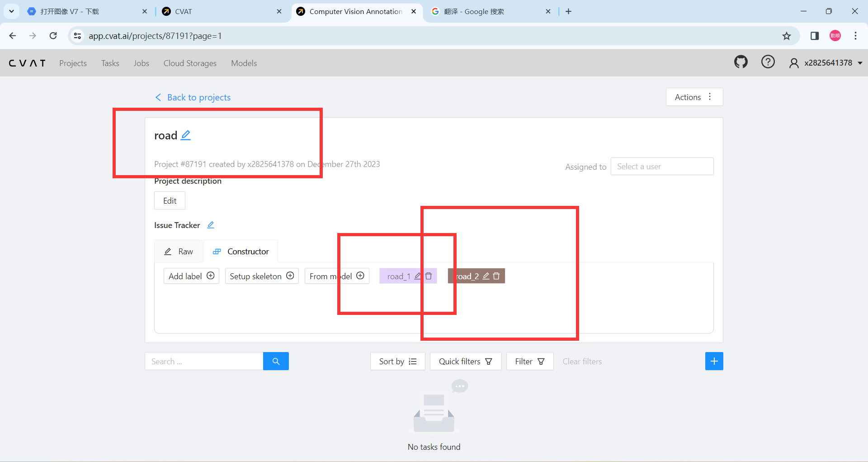View site information icon in address bar
Viewport: 868px width, 462px height.
click(x=77, y=36)
